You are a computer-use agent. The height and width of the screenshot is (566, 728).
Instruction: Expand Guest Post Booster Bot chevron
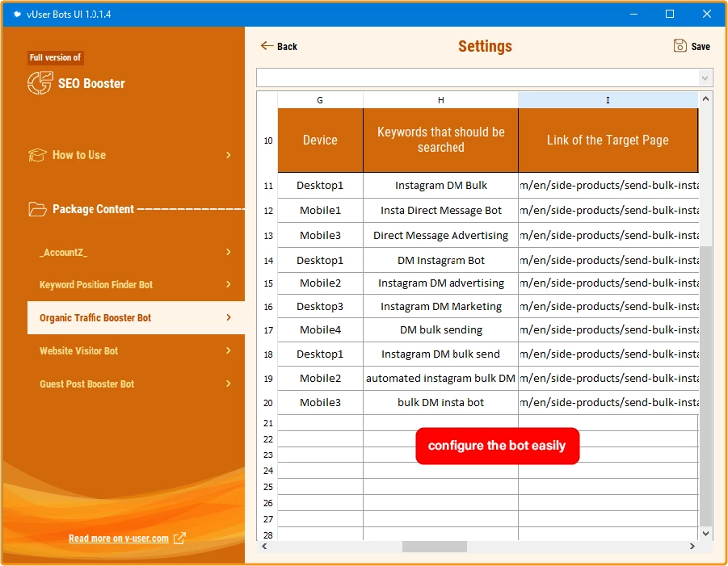coord(228,384)
